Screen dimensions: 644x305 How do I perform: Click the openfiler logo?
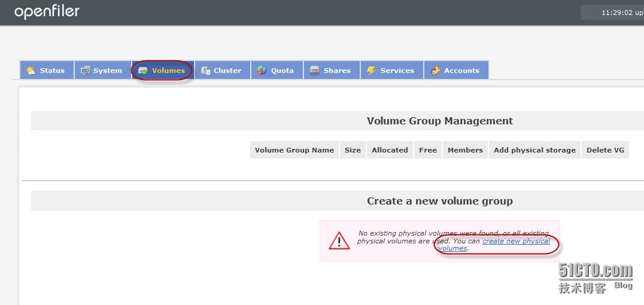coord(47,11)
